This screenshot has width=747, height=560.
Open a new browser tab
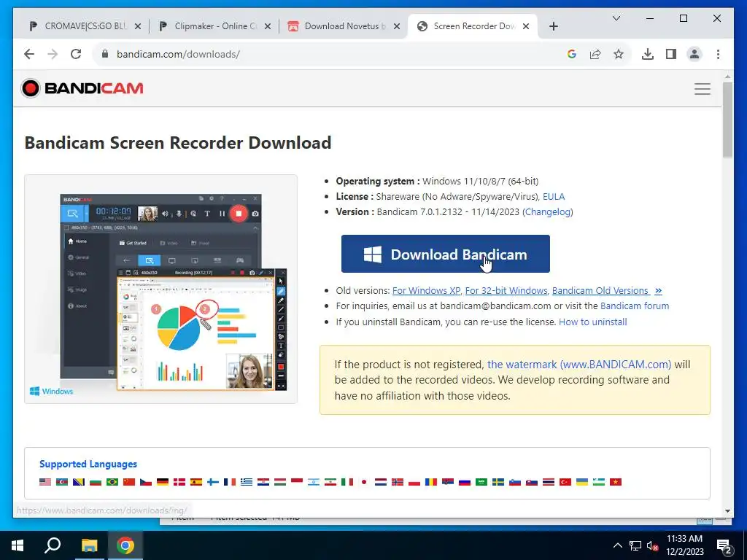(x=553, y=27)
